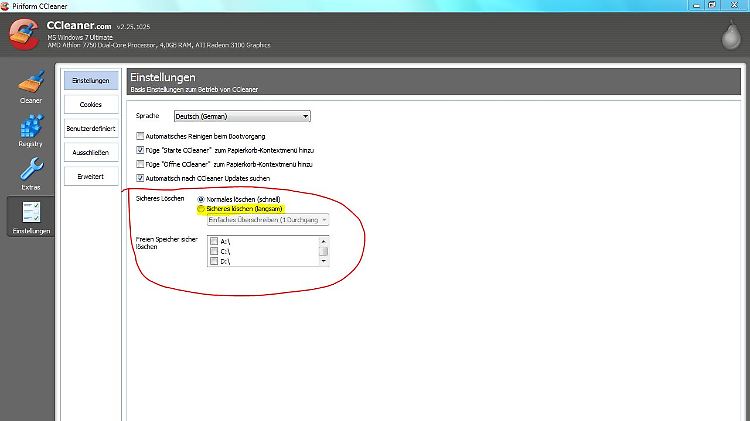Open the Ausschließen tab
The image size is (750, 421).
(x=91, y=152)
